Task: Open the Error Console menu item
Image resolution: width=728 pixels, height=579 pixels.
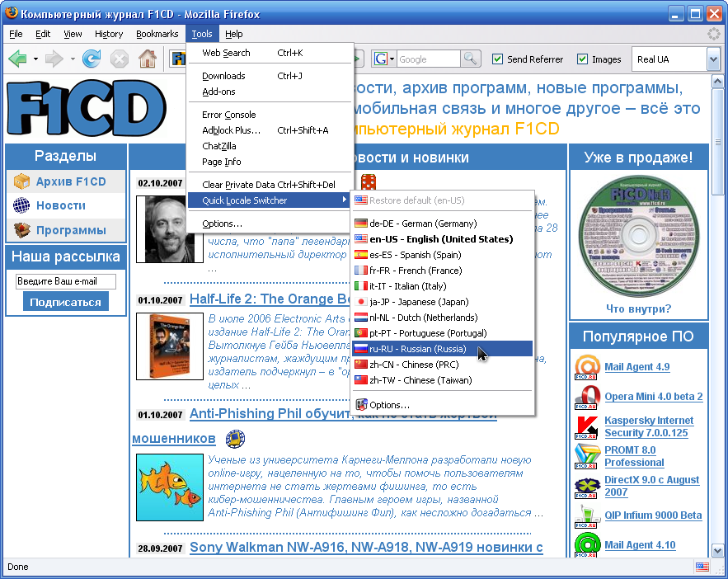Action: click(x=270, y=114)
